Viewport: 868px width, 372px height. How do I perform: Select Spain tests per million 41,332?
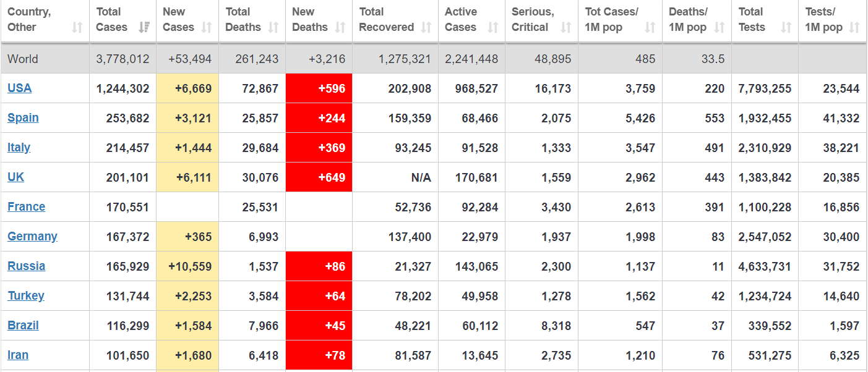point(841,118)
